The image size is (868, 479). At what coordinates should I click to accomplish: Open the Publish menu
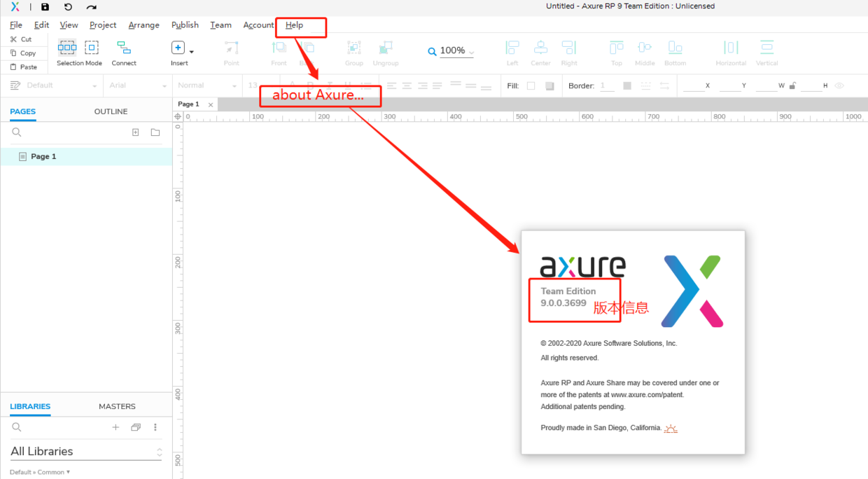pos(185,25)
